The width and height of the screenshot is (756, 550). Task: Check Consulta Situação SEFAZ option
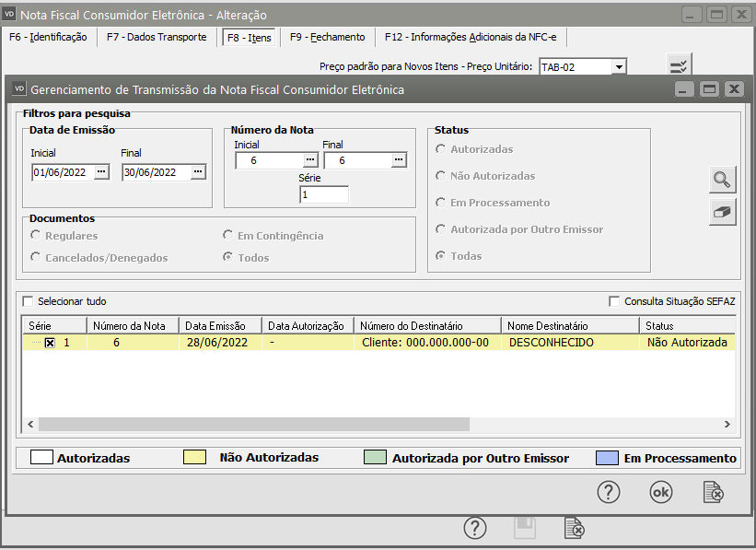615,301
